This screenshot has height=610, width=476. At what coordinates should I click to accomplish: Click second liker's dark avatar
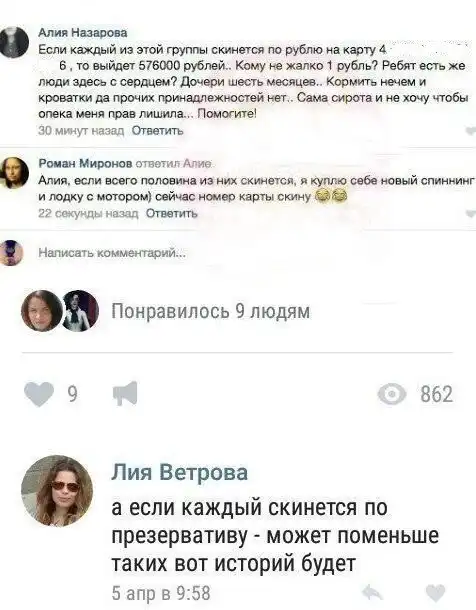click(80, 311)
